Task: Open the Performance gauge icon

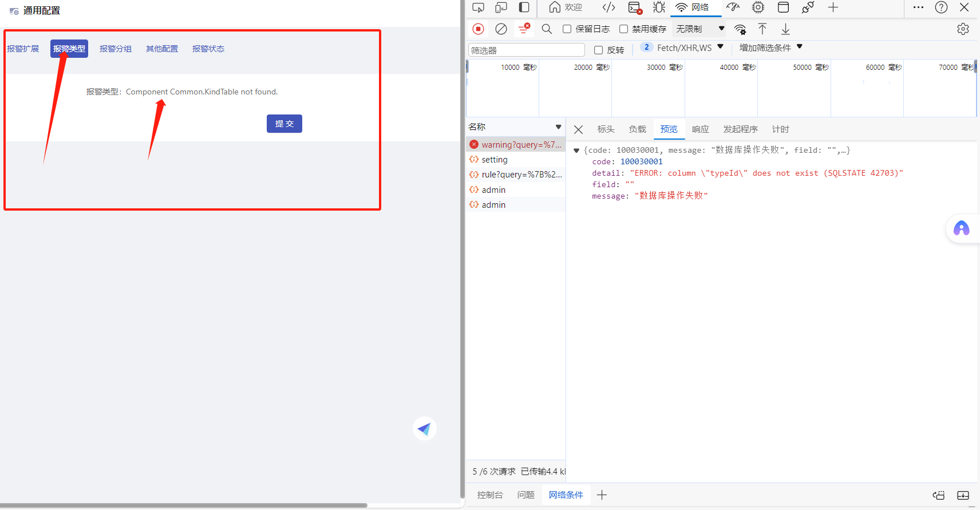Action: tap(733, 7)
